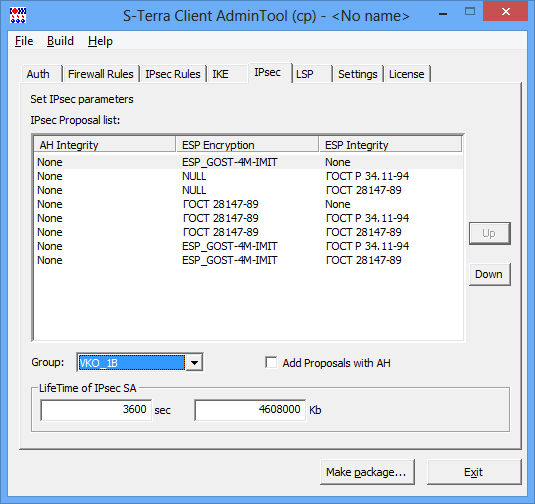The image size is (535, 504).
Task: Select proposal ГОСТ 28147-89 encryption and ГОСТ 28147-89 integrity
Action: point(248,232)
